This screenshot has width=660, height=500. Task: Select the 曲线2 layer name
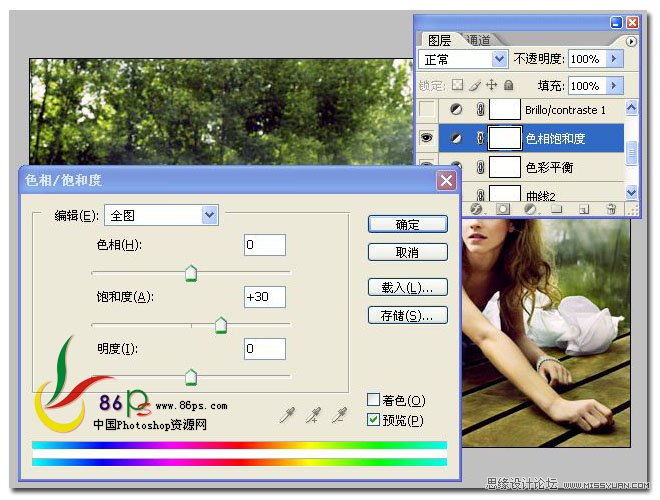coord(540,195)
